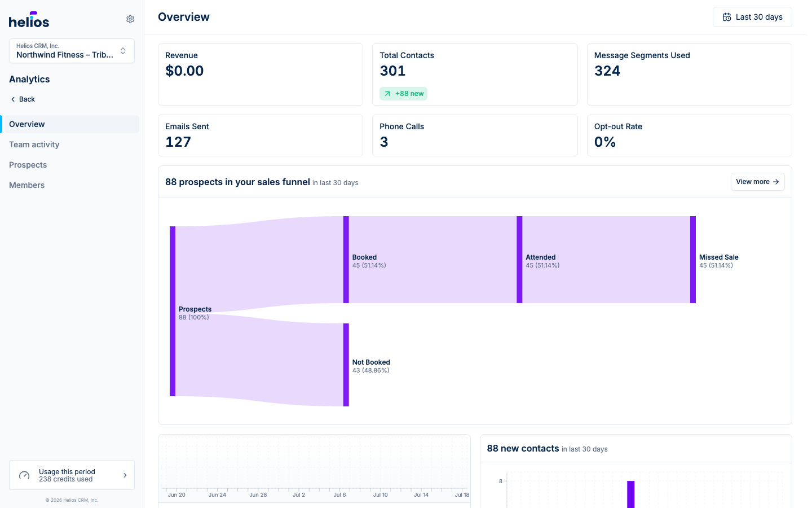Open Team activity analytics

pos(34,144)
